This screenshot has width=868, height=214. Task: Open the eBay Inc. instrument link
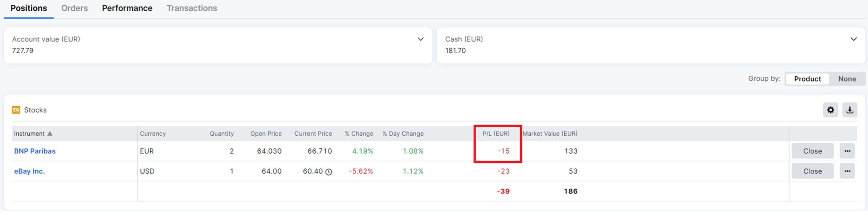tap(29, 171)
